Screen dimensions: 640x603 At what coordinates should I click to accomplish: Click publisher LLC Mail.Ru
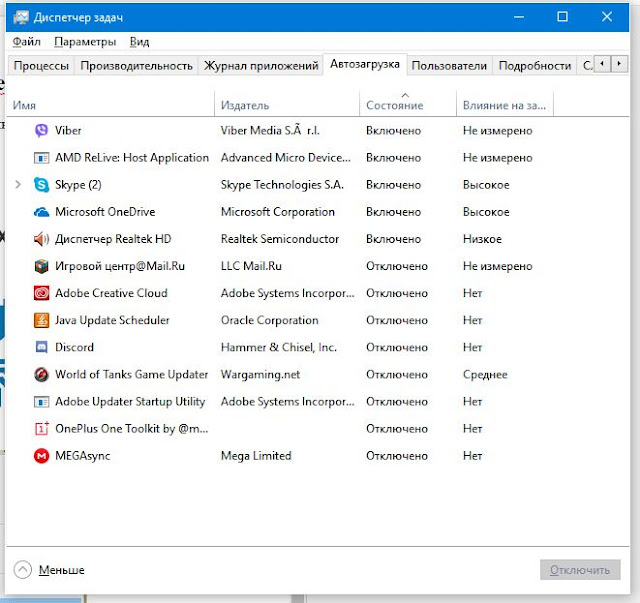coord(251,266)
